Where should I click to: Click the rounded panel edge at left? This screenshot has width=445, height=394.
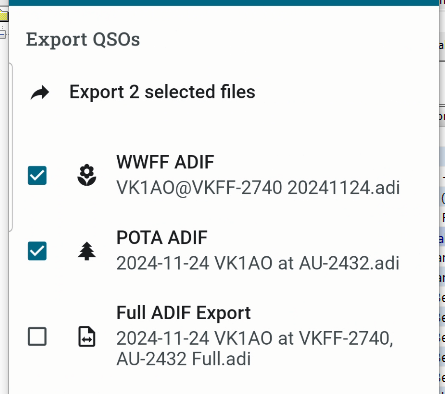click(x=11, y=147)
